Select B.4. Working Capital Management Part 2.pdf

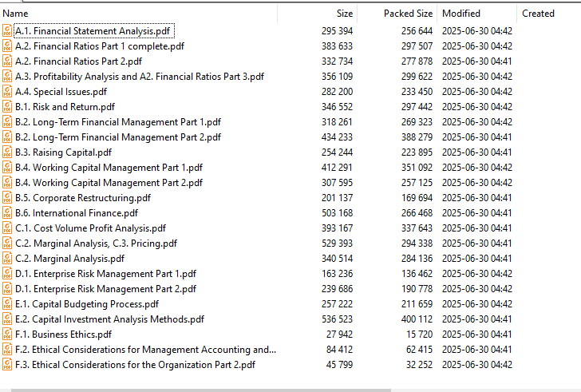[x=109, y=183]
